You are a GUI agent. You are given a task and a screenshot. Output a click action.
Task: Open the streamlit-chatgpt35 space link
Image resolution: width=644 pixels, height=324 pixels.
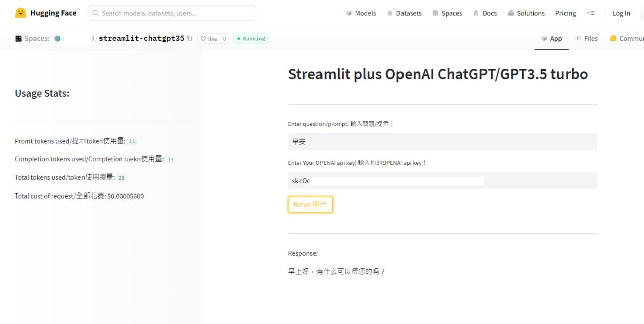[x=141, y=39]
